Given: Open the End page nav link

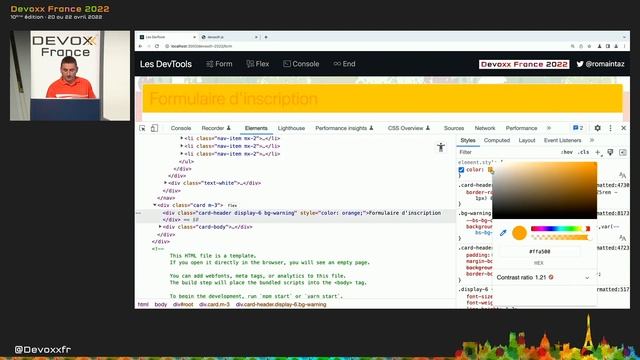Looking at the screenshot, I should (x=344, y=64).
